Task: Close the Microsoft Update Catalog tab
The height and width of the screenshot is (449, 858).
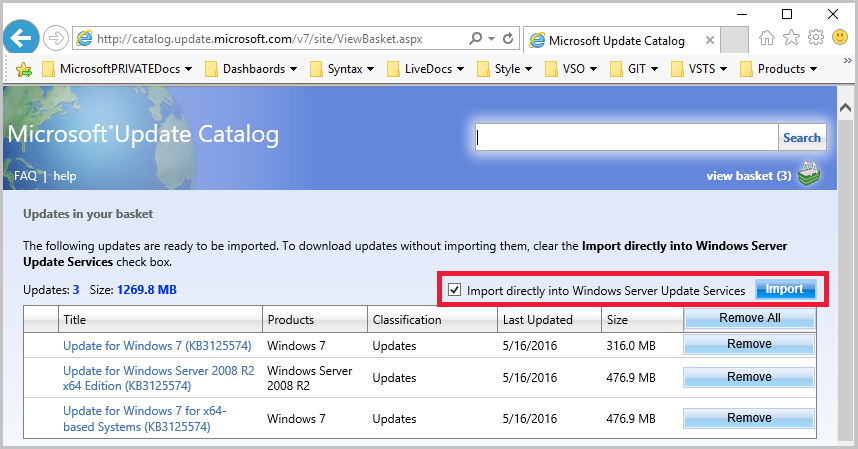Action: 710,40
